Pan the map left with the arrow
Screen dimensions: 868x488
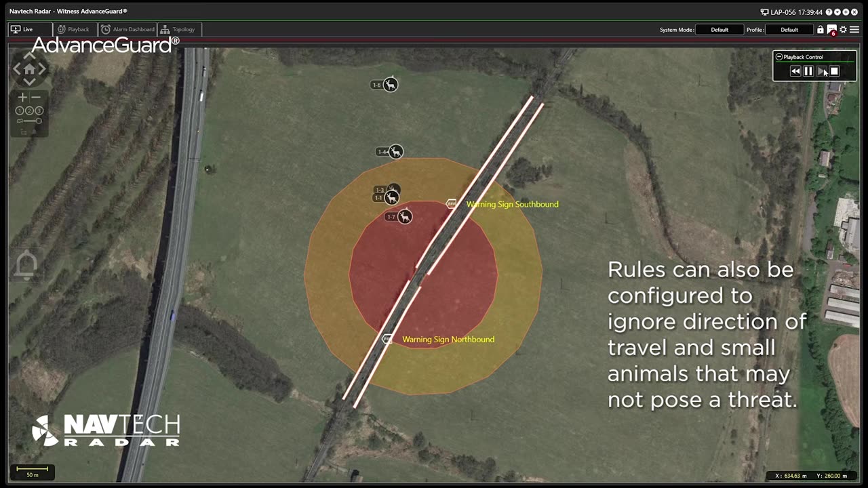[x=17, y=68]
